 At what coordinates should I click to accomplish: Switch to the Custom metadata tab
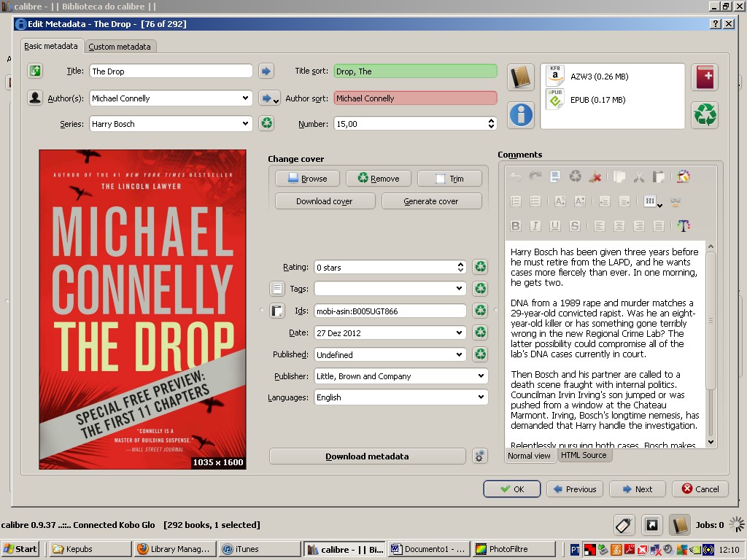click(120, 47)
